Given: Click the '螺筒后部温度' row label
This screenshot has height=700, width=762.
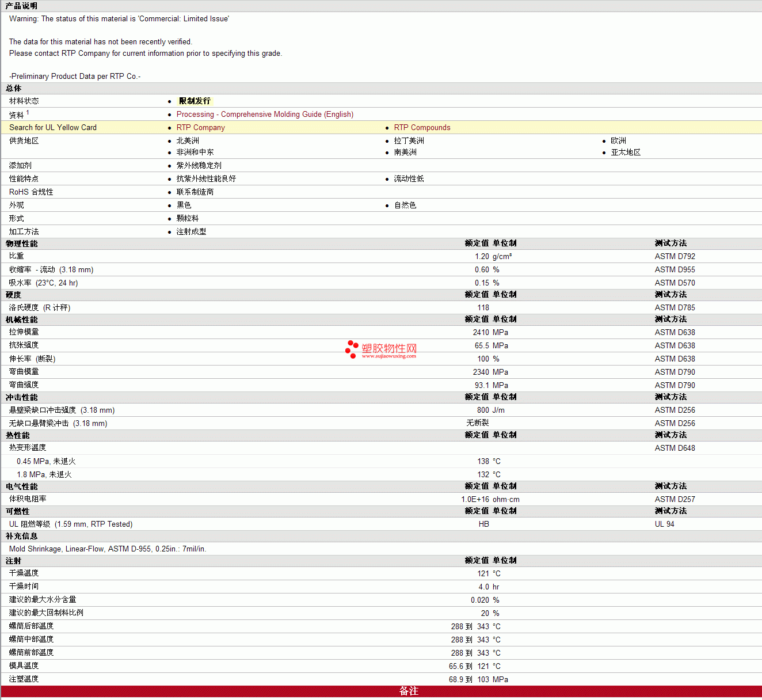Looking at the screenshot, I should click(32, 626).
